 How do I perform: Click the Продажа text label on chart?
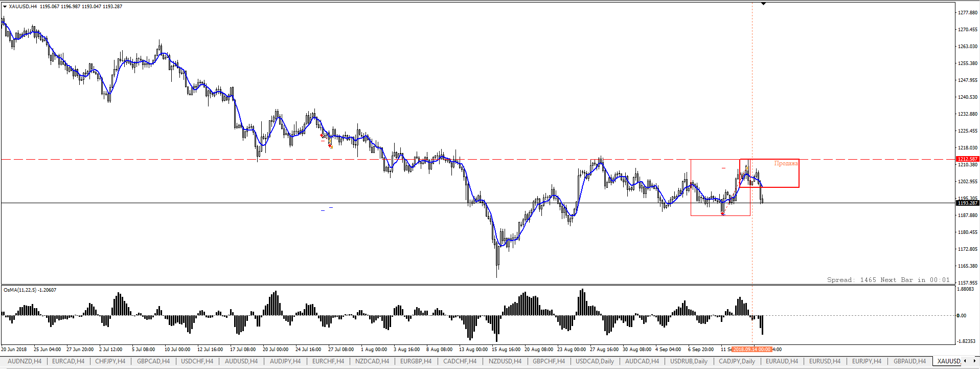pyautogui.click(x=786, y=163)
